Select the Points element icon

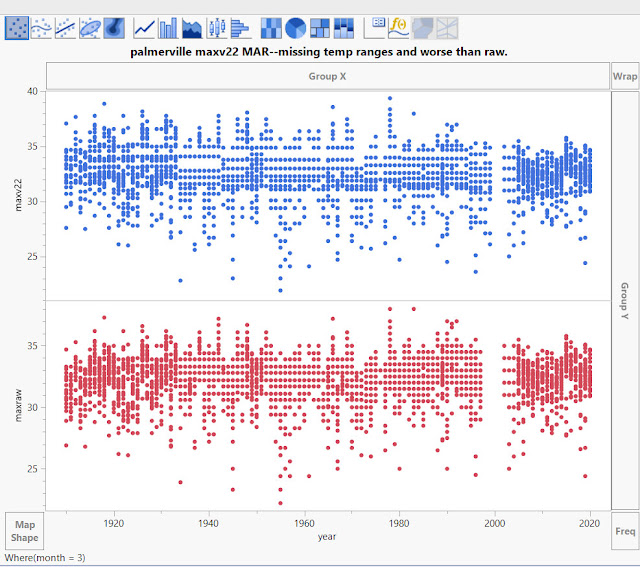pyautogui.click(x=17, y=28)
